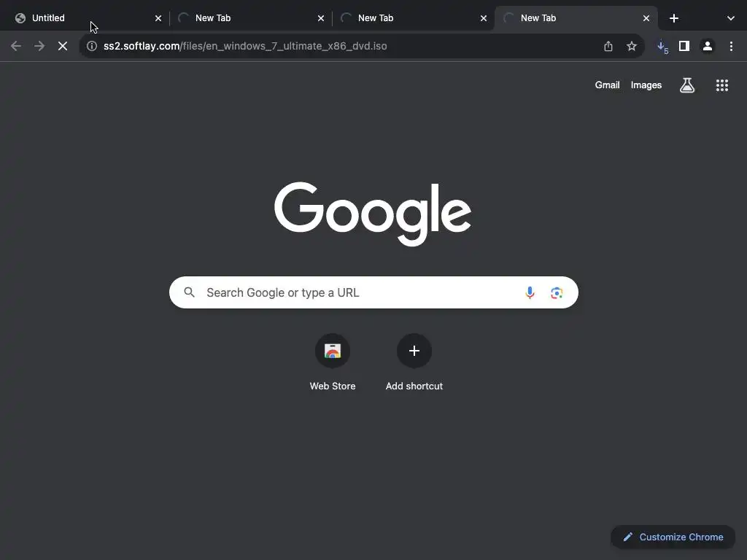Open the downloads indicator
The height and width of the screenshot is (560, 747).
[662, 46]
